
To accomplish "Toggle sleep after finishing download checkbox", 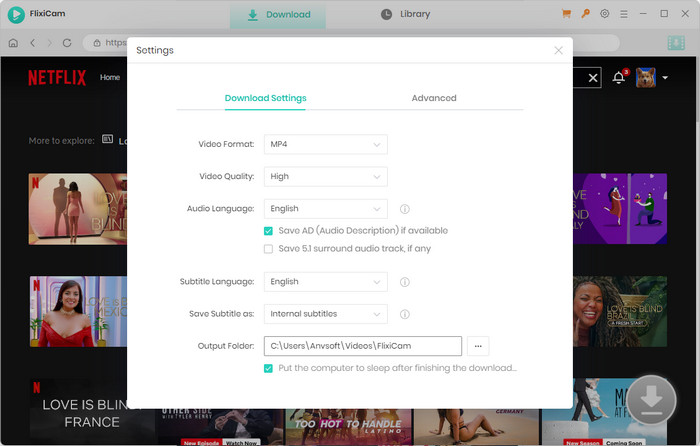I will pos(268,368).
